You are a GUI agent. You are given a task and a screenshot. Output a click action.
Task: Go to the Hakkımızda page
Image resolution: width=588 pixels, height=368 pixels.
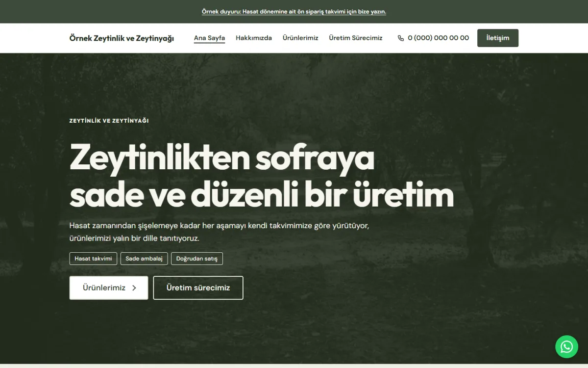coord(254,38)
